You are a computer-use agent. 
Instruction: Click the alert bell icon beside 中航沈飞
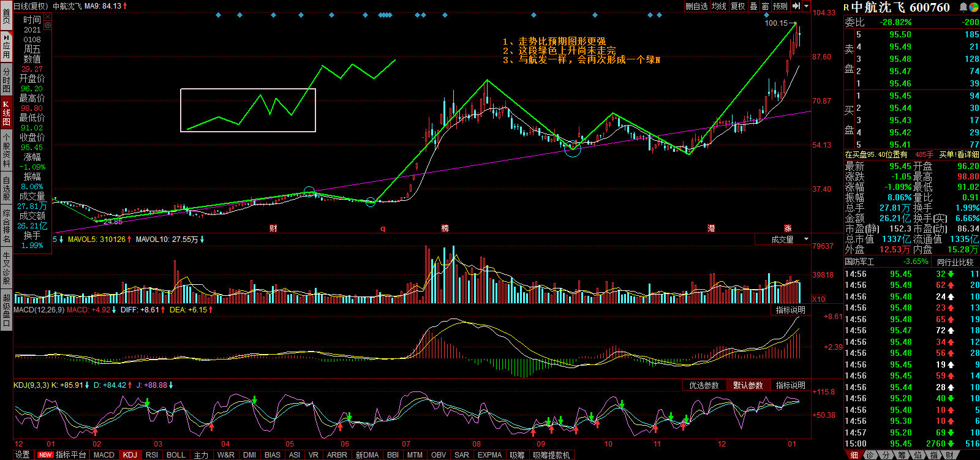tap(963, 7)
